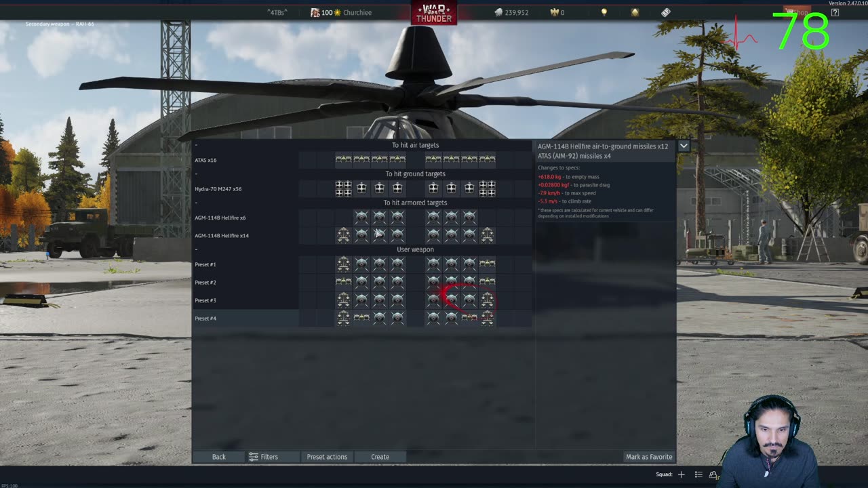Click rightmost quad-rack icon in Preset #3 row
The width and height of the screenshot is (868, 488).
tap(487, 300)
